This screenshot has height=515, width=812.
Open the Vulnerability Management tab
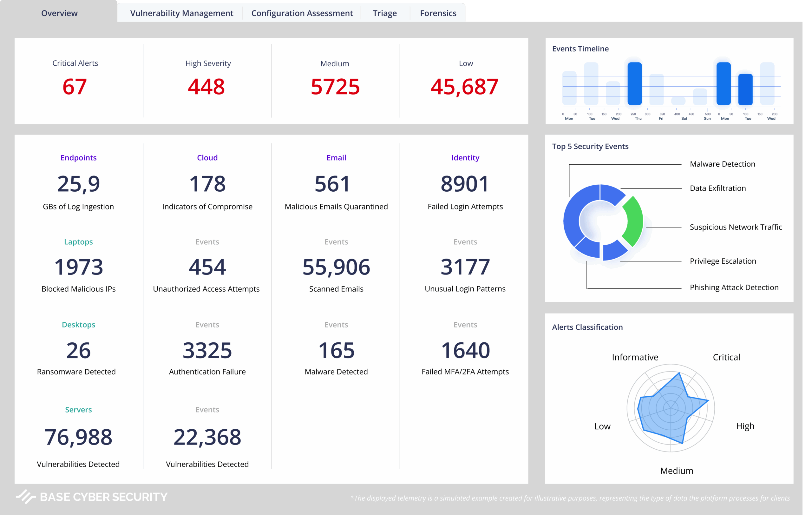181,13
